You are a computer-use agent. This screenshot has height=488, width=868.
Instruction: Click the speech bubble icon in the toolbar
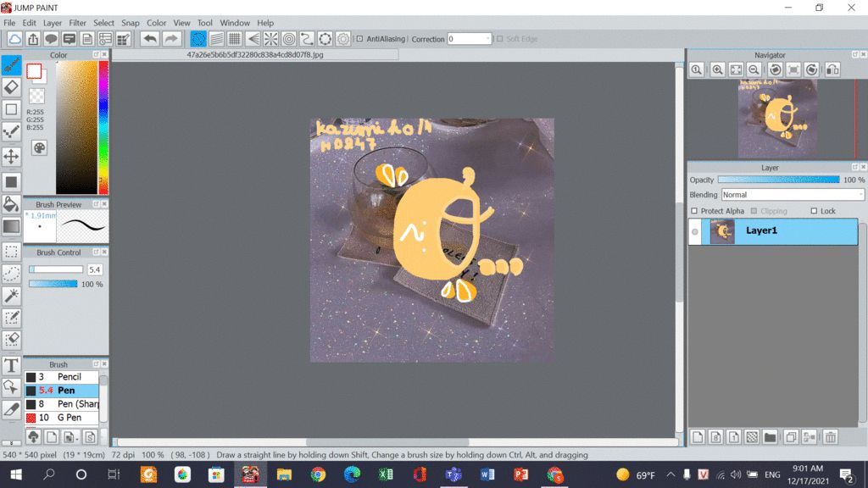coord(51,39)
